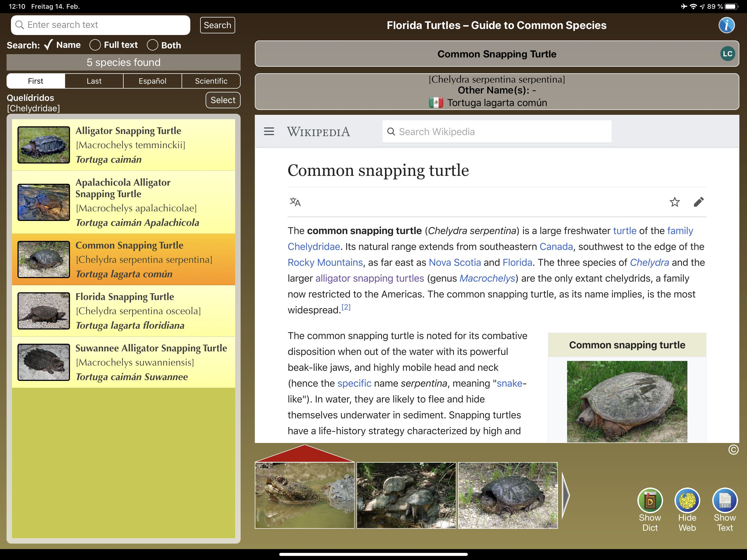Click the species search text field
This screenshot has height=560, width=747.
coord(101,25)
